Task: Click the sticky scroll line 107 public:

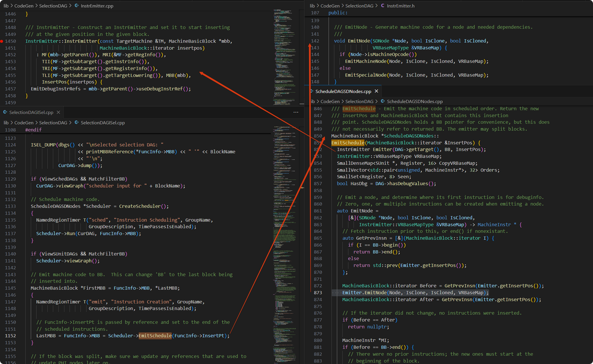Action: [x=338, y=13]
